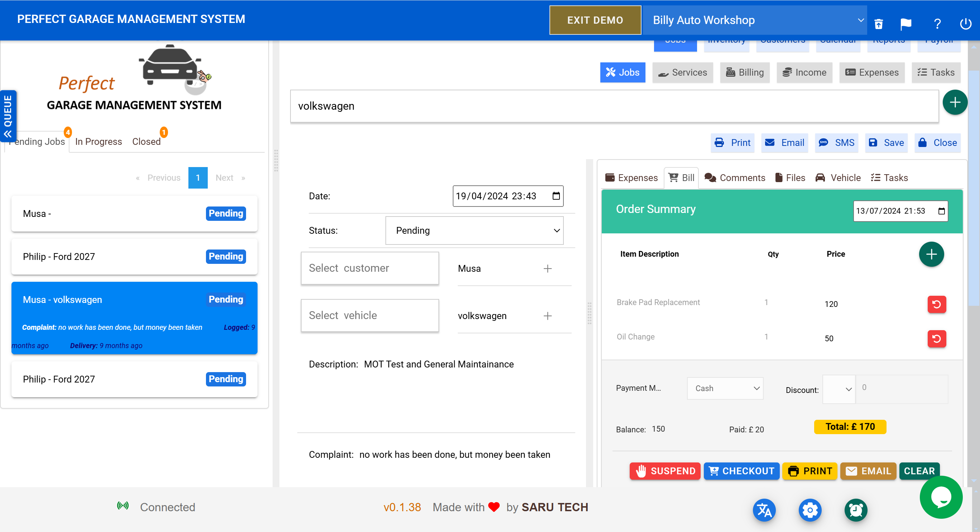This screenshot has height=532, width=980.
Task: Open Vehicle sub-tab
Action: point(838,178)
